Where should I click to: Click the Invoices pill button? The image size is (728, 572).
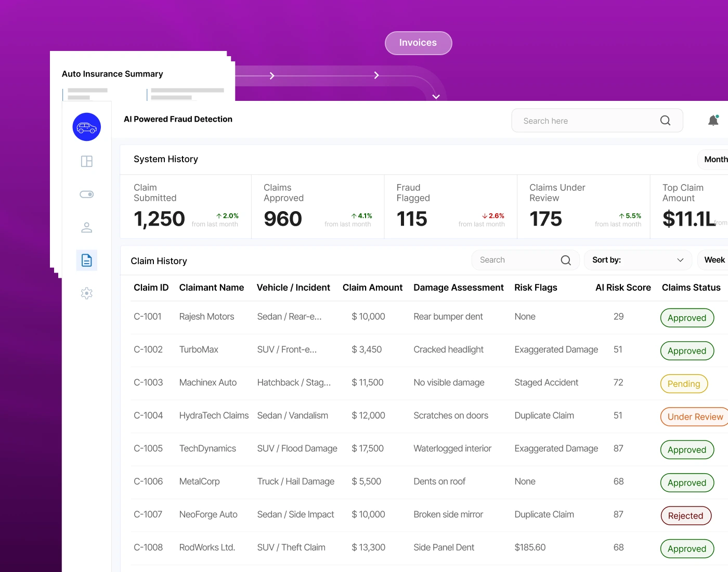418,43
